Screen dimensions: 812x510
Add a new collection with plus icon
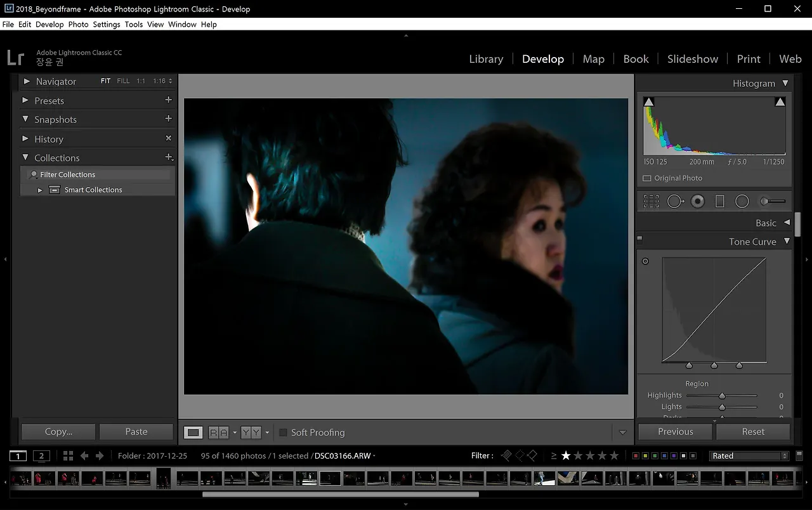tap(169, 157)
